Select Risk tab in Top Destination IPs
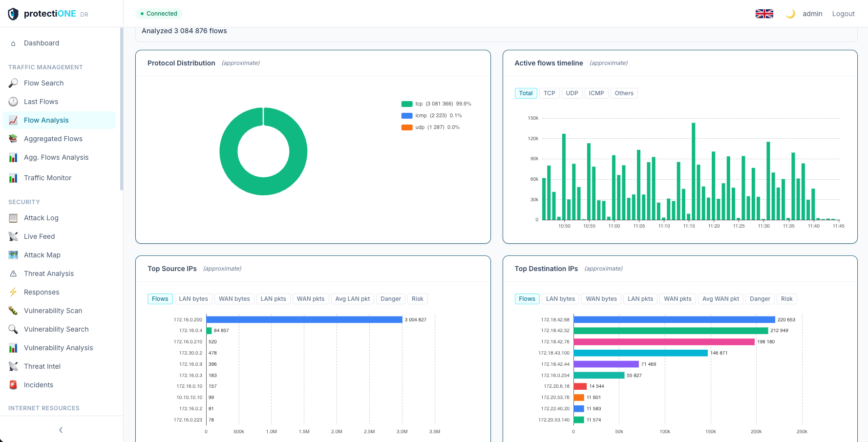Screen dimensions: 868x442 click(787, 299)
